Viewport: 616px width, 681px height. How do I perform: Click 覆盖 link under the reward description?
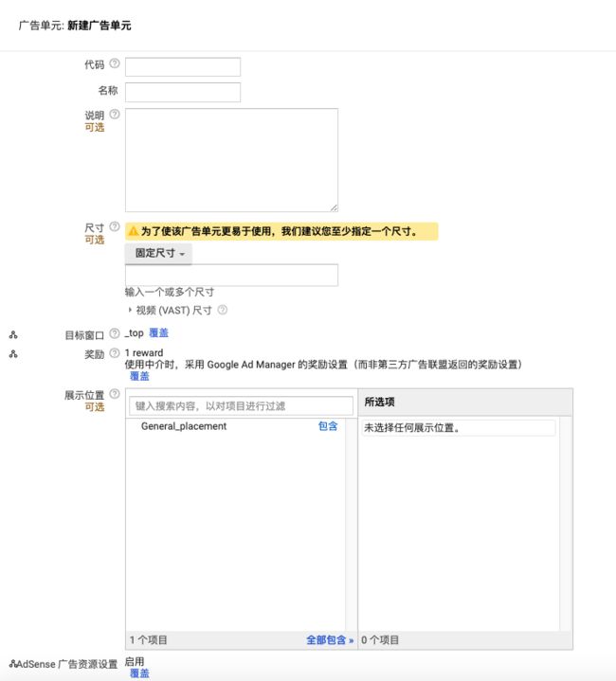pyautogui.click(x=139, y=376)
